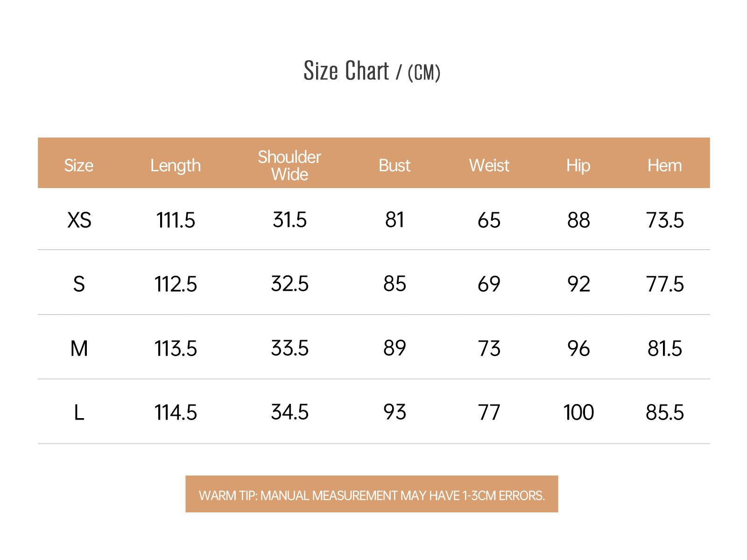This screenshot has width=747, height=560.
Task: Select the Size column header
Action: [x=78, y=166]
